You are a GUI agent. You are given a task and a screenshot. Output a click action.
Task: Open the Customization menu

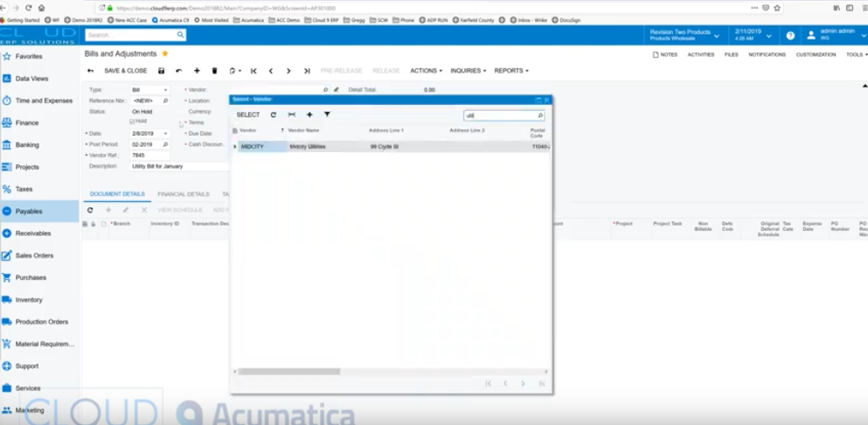coord(816,55)
